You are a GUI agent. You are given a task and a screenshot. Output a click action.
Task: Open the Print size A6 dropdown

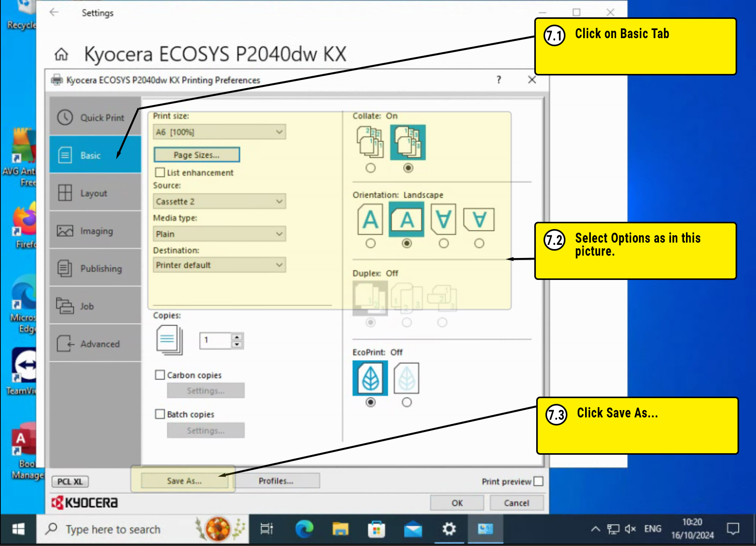[219, 132]
